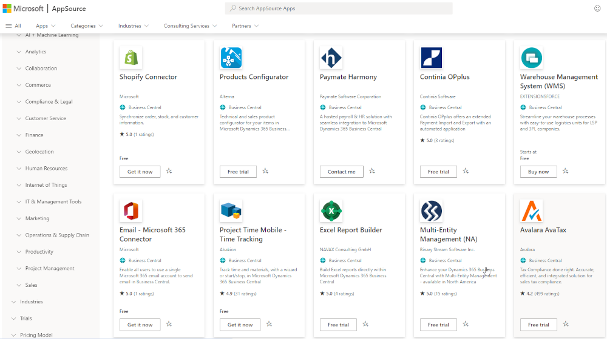The height and width of the screenshot is (364, 607).
Task: Open the Warehouse Management System logo
Action: 532,58
